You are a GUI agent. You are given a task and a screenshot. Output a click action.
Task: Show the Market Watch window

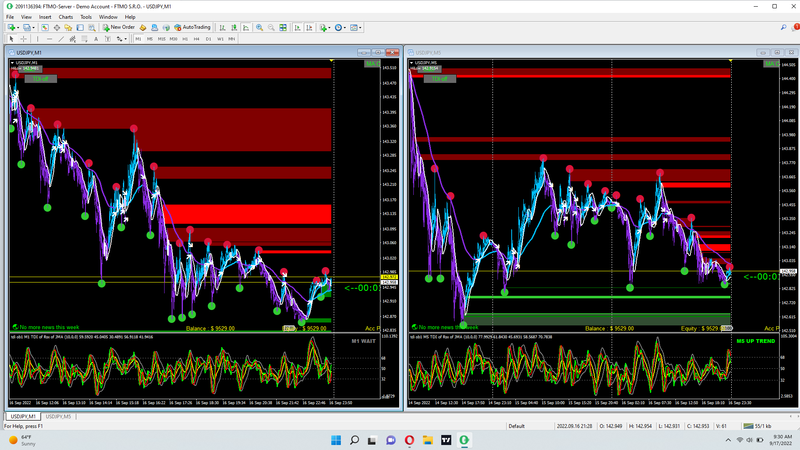[45, 28]
